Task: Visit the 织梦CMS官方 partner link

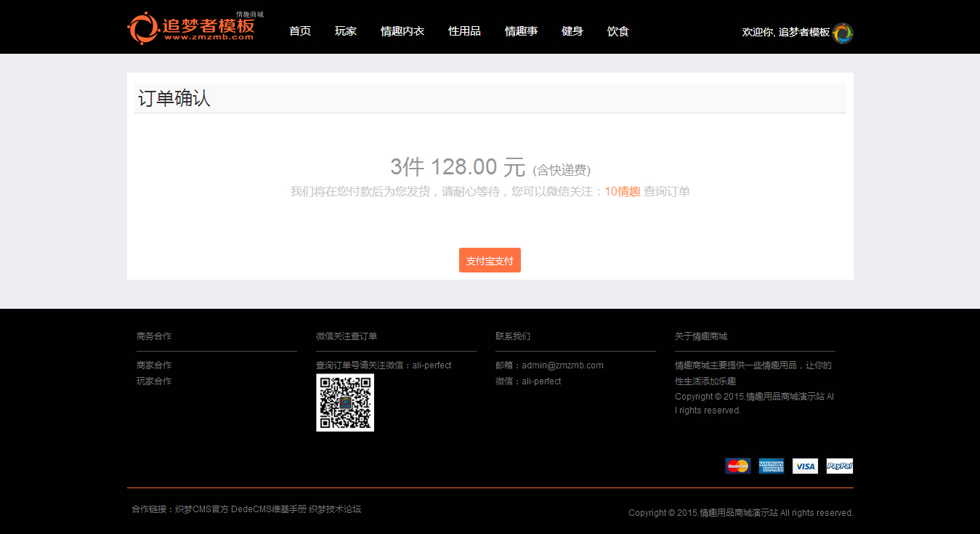Action: [202, 509]
